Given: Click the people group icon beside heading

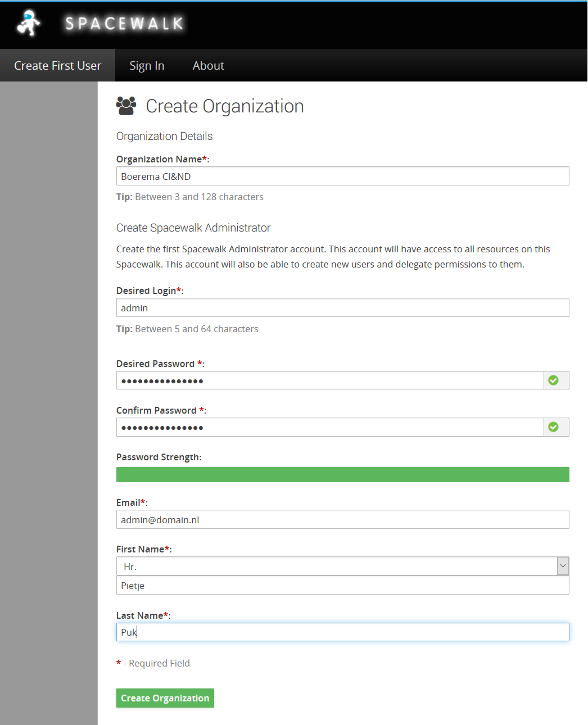Looking at the screenshot, I should pos(126,106).
